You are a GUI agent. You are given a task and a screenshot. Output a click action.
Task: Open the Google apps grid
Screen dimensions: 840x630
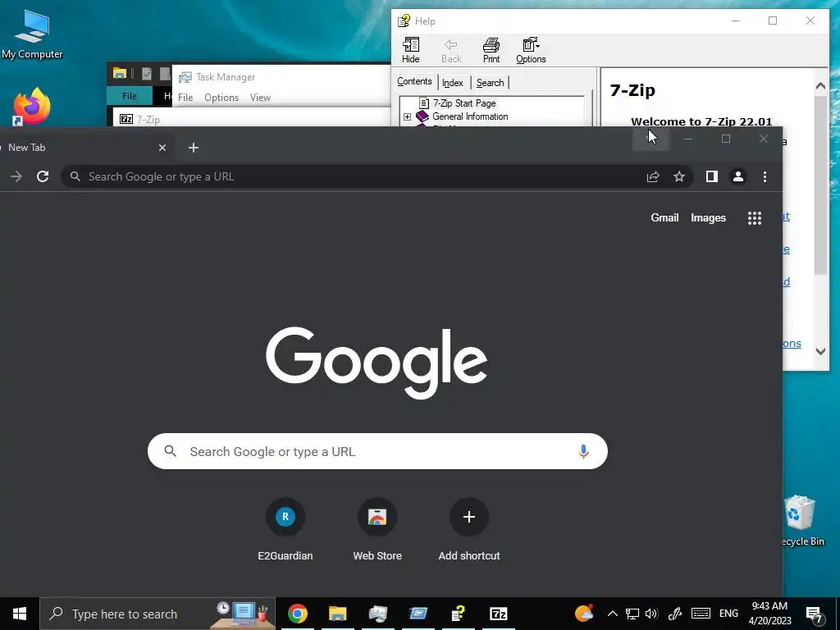755,217
